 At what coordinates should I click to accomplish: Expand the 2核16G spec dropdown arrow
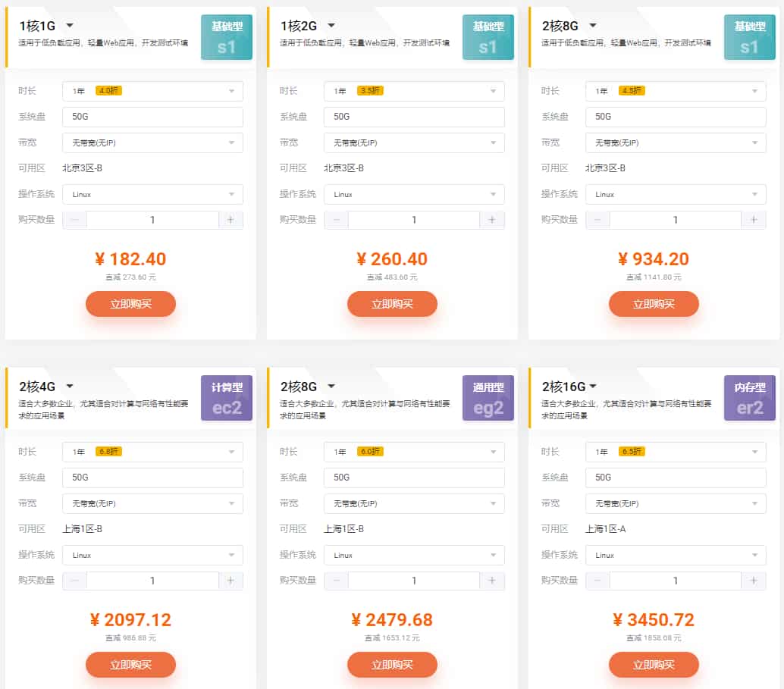coord(593,387)
